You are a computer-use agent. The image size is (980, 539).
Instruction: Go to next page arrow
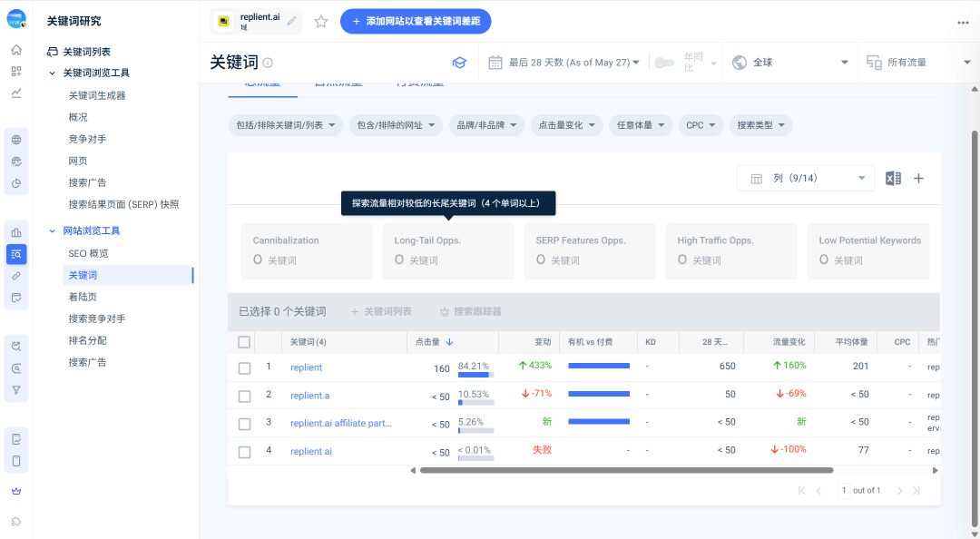(x=900, y=491)
